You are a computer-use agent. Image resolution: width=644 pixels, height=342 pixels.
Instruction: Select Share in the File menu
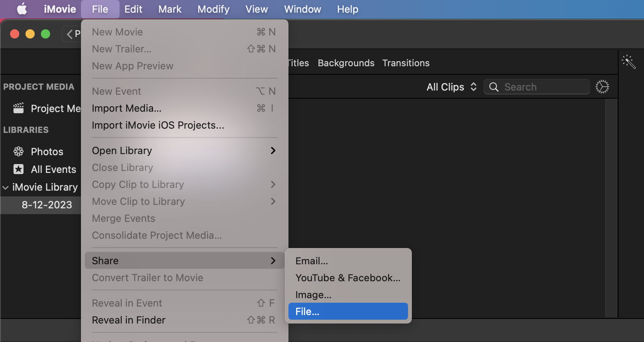tap(184, 261)
